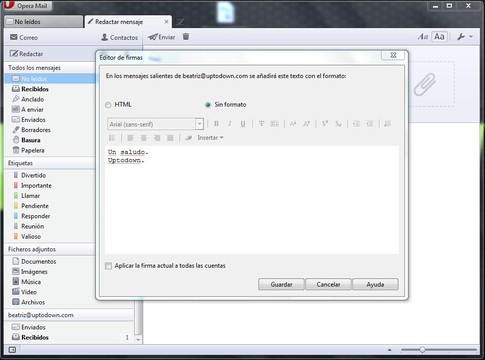485x360 pixels.
Task: Expand the Insertar dropdown menu
Action: tap(210, 138)
